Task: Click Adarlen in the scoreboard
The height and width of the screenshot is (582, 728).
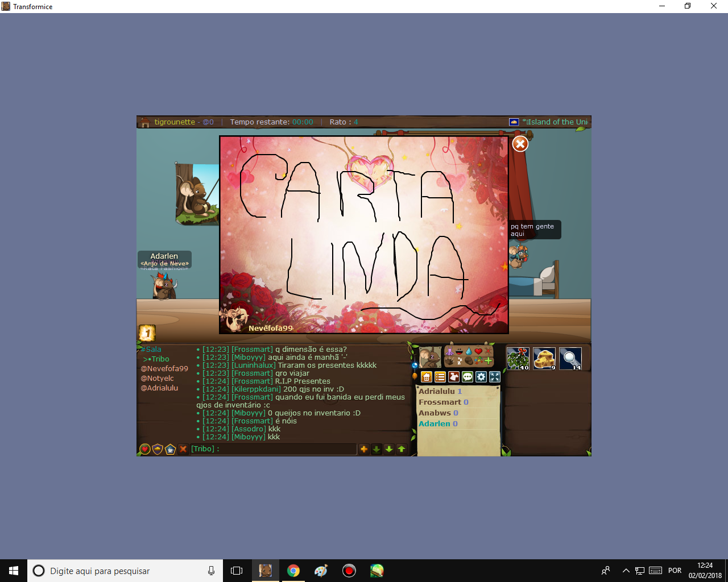Action: tap(435, 424)
